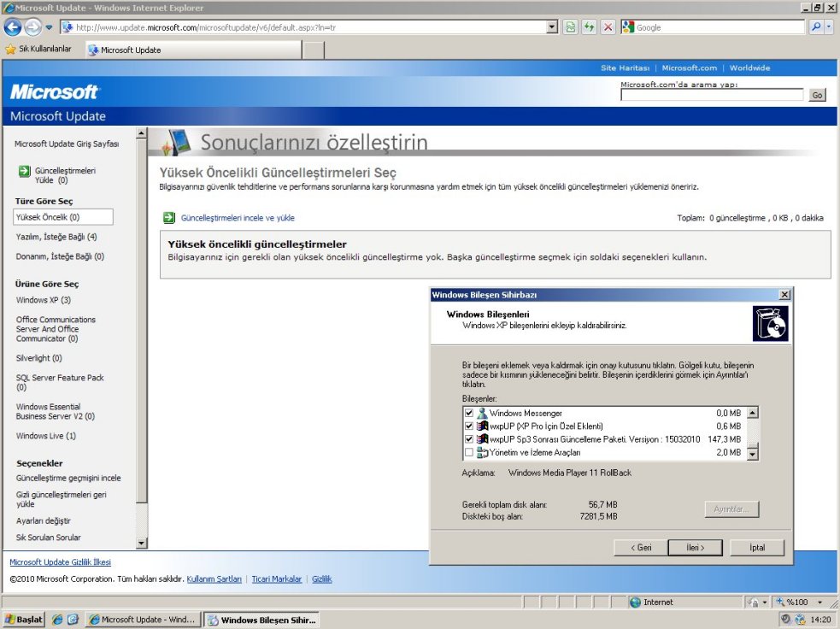Choose Office Communications Server product filter
This screenshot has height=629, width=840.
pyautogui.click(x=56, y=329)
